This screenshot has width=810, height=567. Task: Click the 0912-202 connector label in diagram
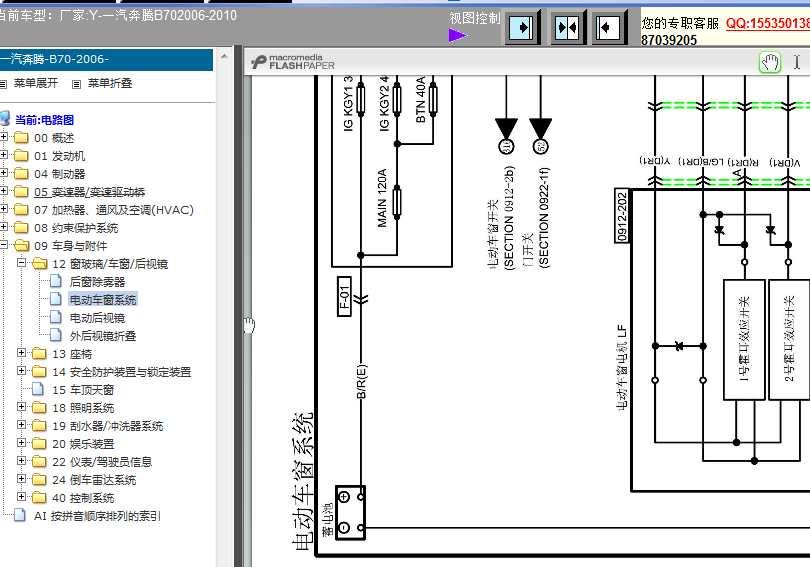622,216
